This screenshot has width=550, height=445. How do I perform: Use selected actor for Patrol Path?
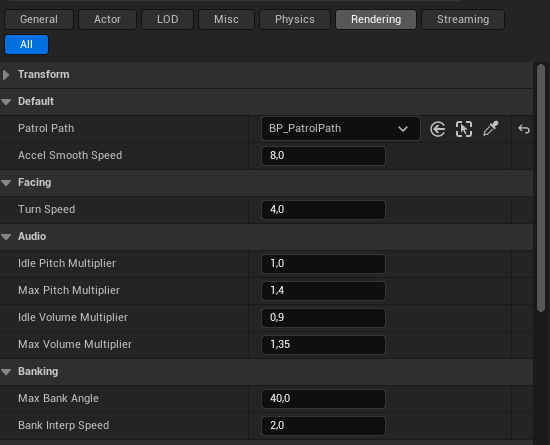click(437, 129)
